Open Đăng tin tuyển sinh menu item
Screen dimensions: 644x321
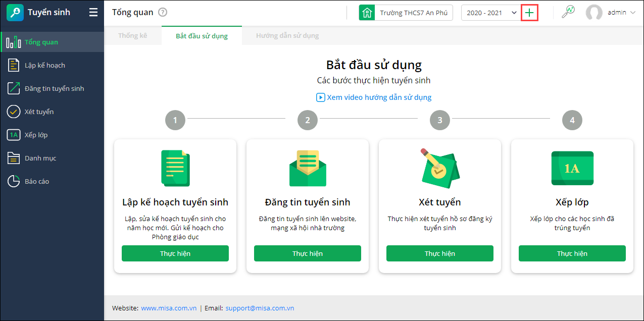(x=52, y=88)
